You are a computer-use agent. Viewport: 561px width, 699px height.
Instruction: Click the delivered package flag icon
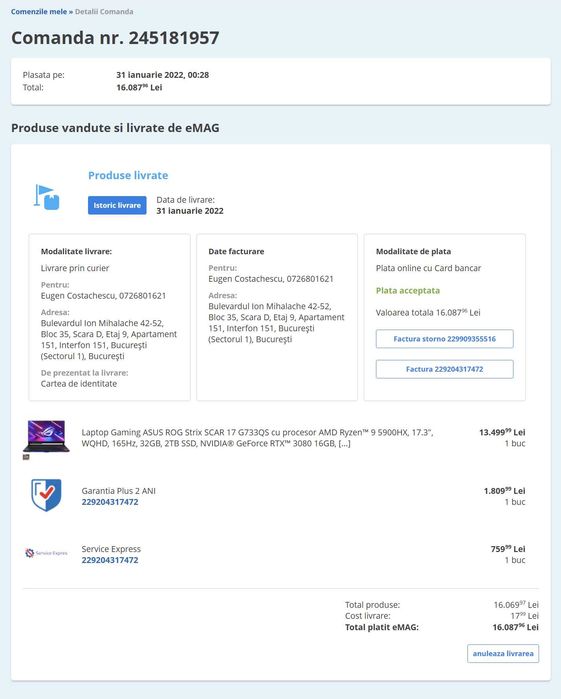click(x=46, y=197)
